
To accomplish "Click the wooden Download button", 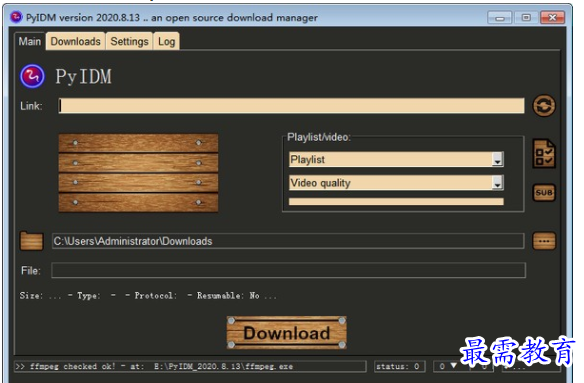I will coord(286,333).
